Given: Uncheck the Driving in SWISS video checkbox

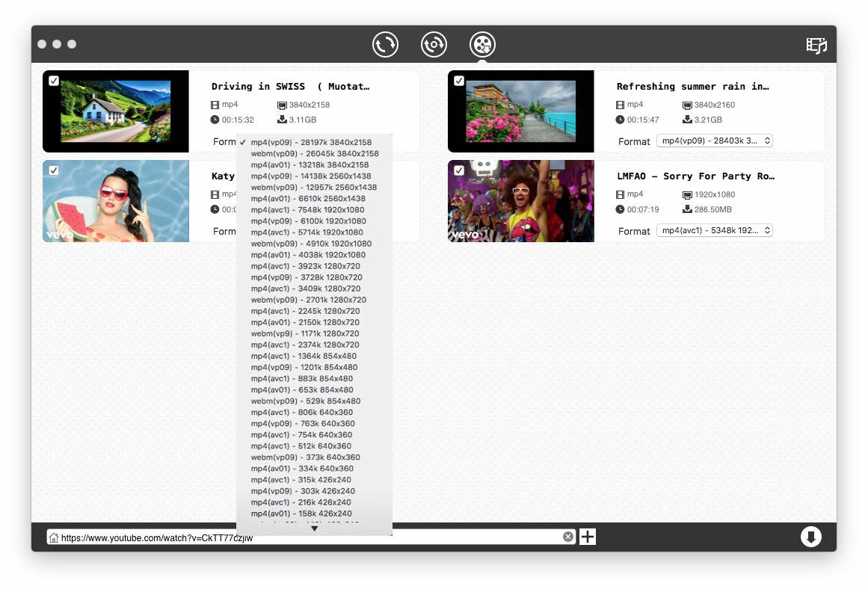Looking at the screenshot, I should 54,81.
